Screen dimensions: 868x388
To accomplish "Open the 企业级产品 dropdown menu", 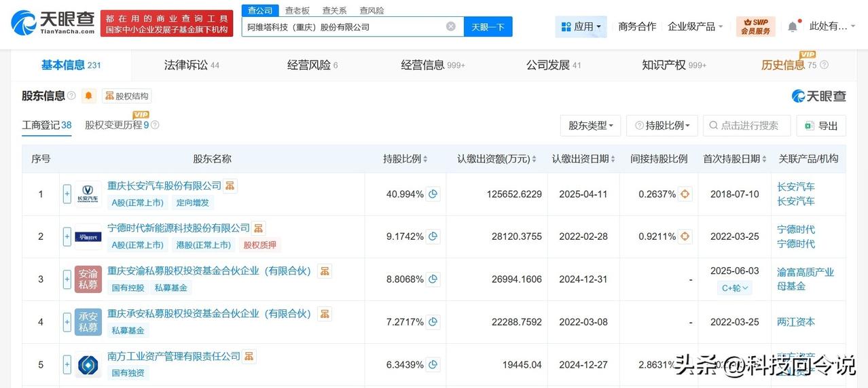I will (695, 27).
